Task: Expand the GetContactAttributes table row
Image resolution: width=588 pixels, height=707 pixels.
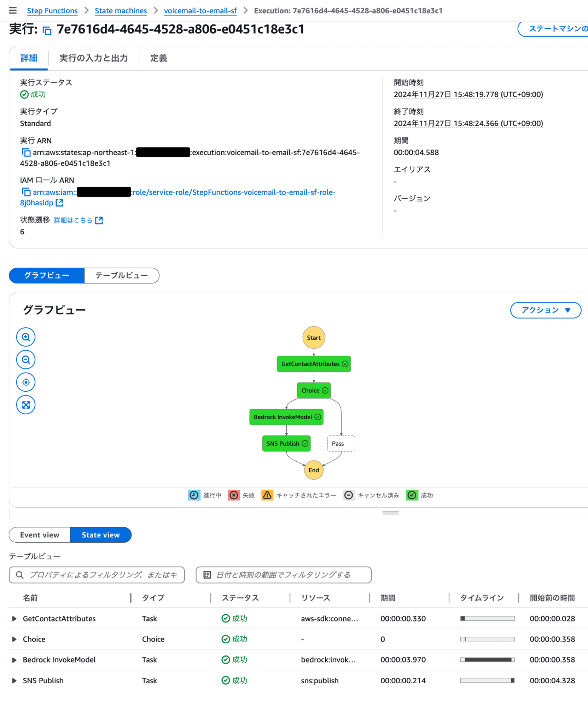Action: coord(14,619)
